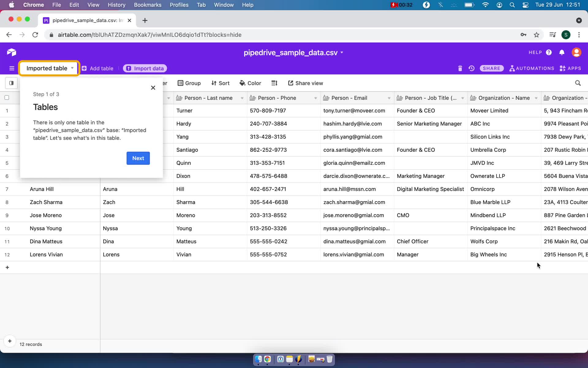Open Chrome three-dot menu
Viewport: 588px width, 368px height.
[x=579, y=35]
